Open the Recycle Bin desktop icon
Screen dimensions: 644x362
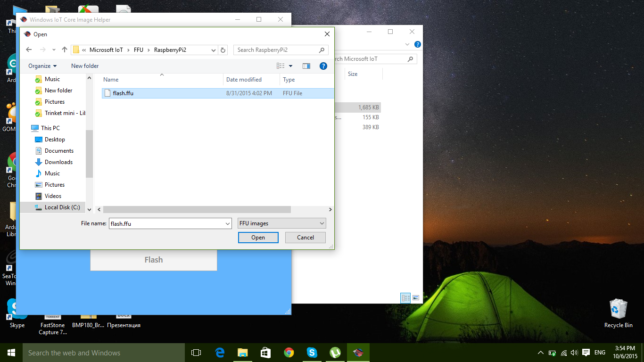(618, 314)
